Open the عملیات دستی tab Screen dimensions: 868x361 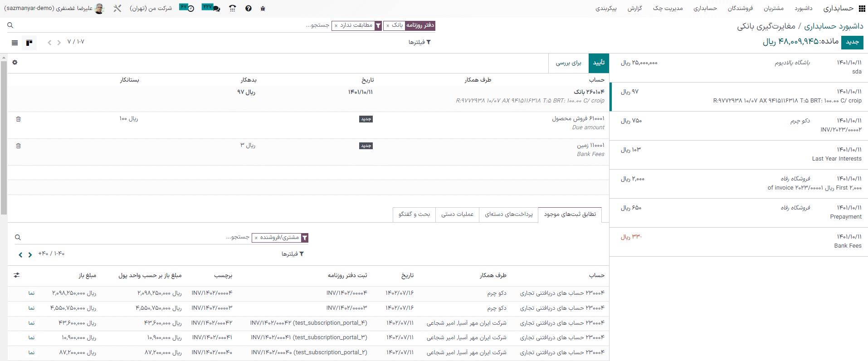(x=457, y=214)
